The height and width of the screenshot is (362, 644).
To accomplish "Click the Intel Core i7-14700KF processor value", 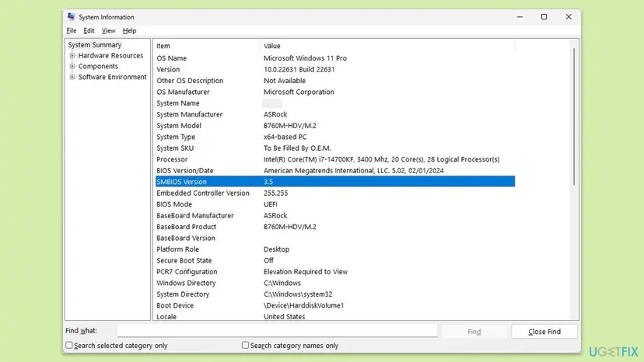I will pos(382,159).
